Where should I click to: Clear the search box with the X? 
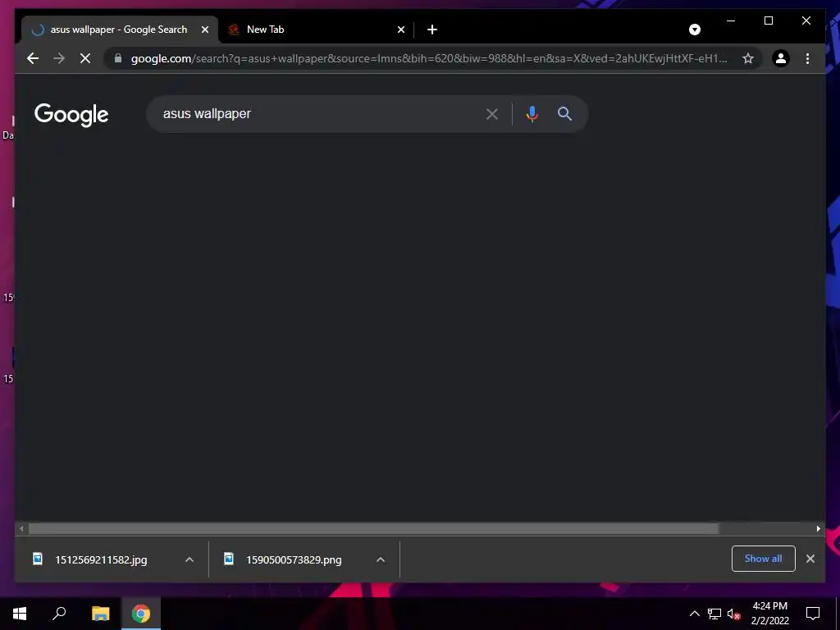(492, 114)
